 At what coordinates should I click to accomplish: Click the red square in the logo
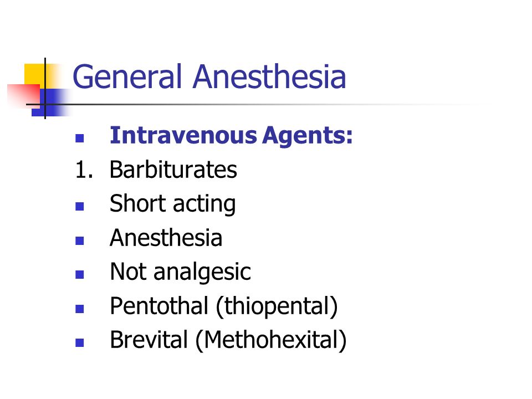click(x=23, y=96)
